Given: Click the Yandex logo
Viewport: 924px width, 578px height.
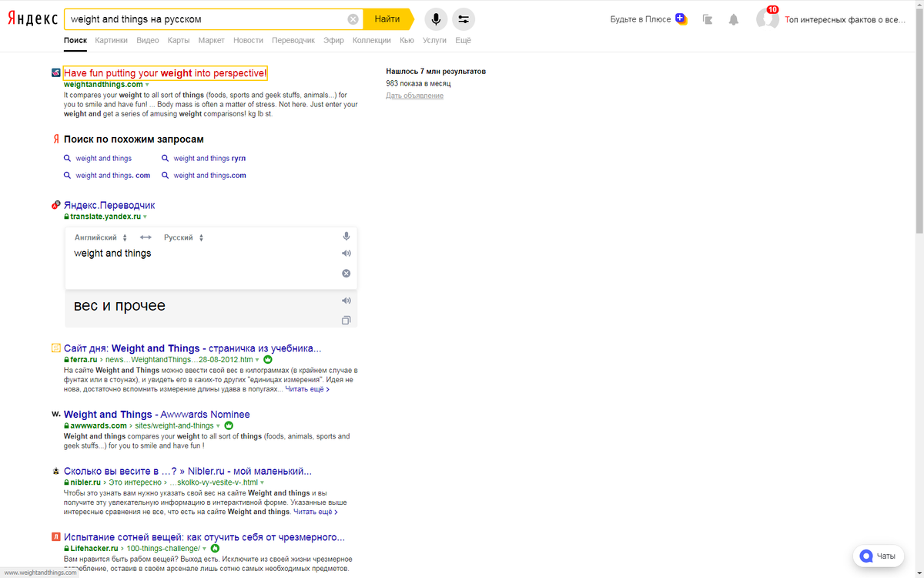Looking at the screenshot, I should (32, 19).
